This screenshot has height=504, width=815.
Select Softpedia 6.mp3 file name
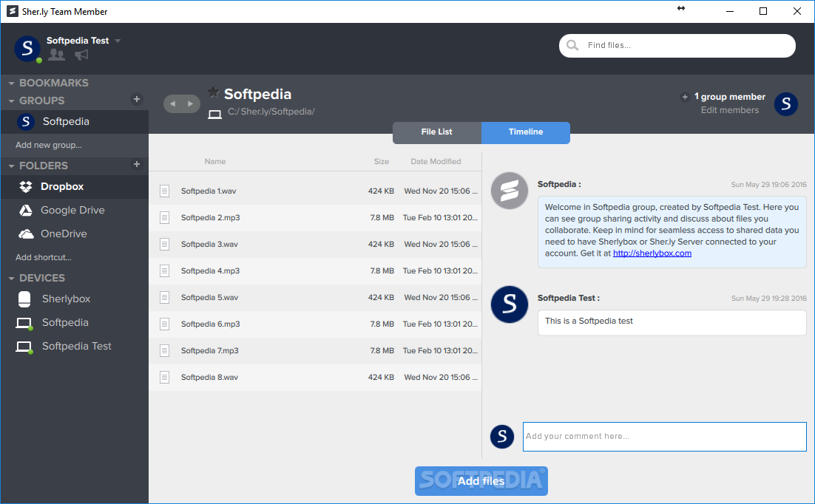click(211, 324)
